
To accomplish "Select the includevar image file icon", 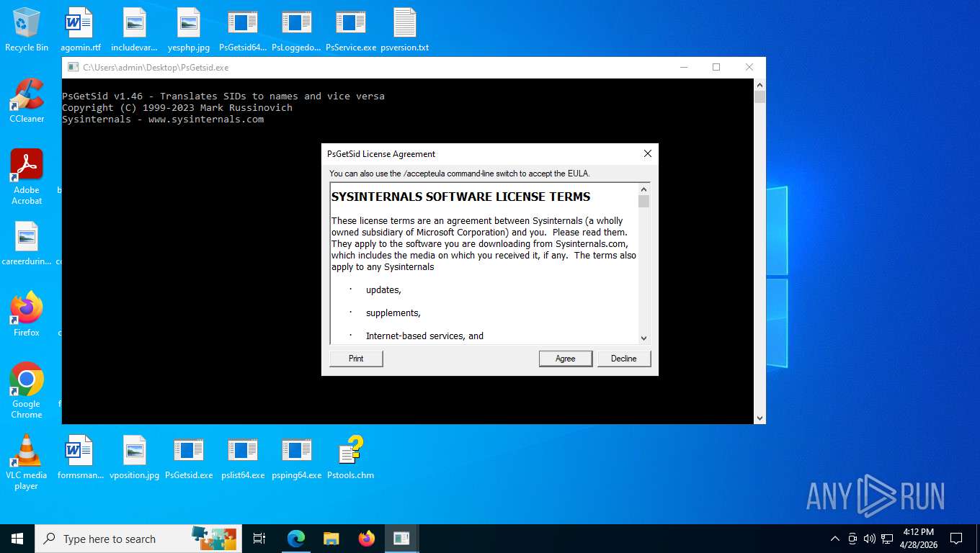I will click(x=134, y=30).
